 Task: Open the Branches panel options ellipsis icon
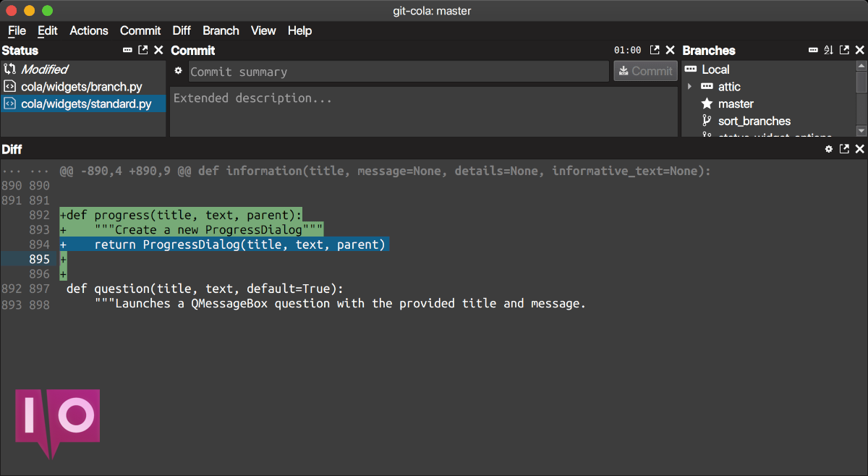pos(813,50)
